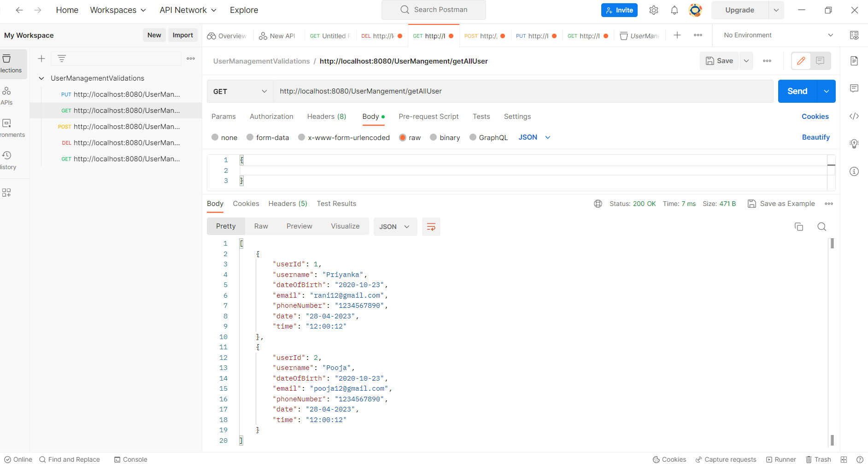
Task: Open Postman settings gear
Action: pyautogui.click(x=654, y=10)
